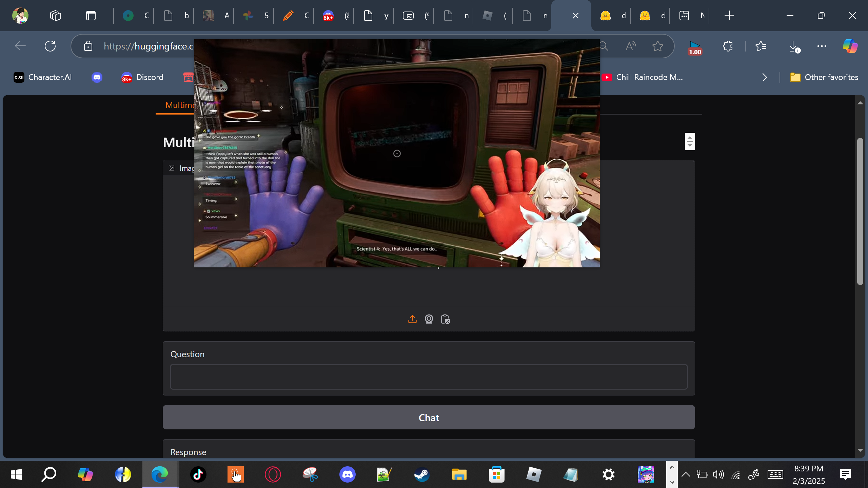Image resolution: width=868 pixels, height=488 pixels.
Task: Open the Wi-Fi network tray icon
Action: click(736, 475)
